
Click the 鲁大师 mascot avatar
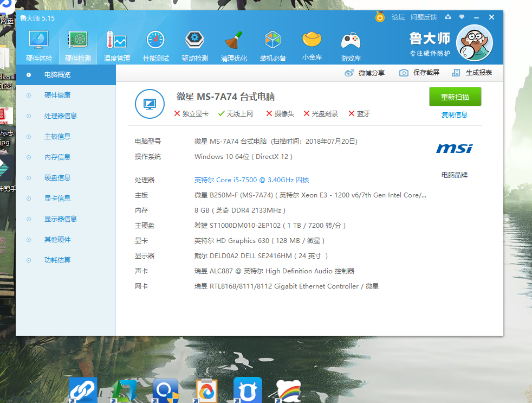475,43
